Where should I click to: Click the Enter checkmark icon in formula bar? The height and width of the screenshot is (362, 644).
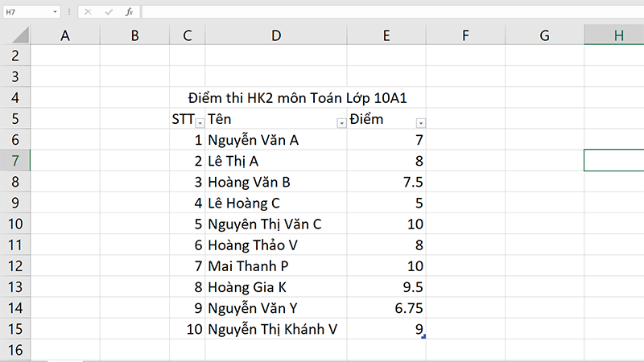click(x=107, y=12)
